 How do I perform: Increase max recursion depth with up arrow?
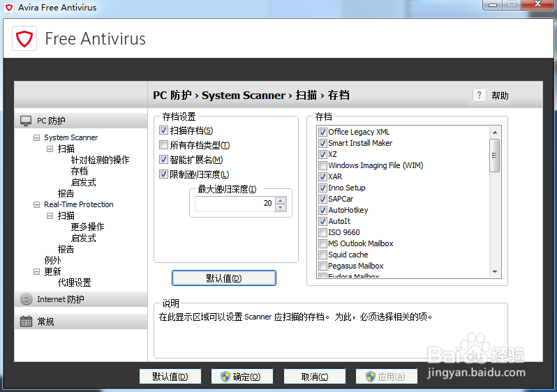coord(281,201)
